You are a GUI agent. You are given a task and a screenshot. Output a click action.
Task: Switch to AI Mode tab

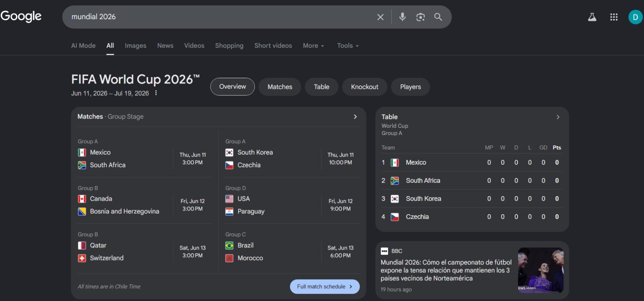tap(83, 45)
